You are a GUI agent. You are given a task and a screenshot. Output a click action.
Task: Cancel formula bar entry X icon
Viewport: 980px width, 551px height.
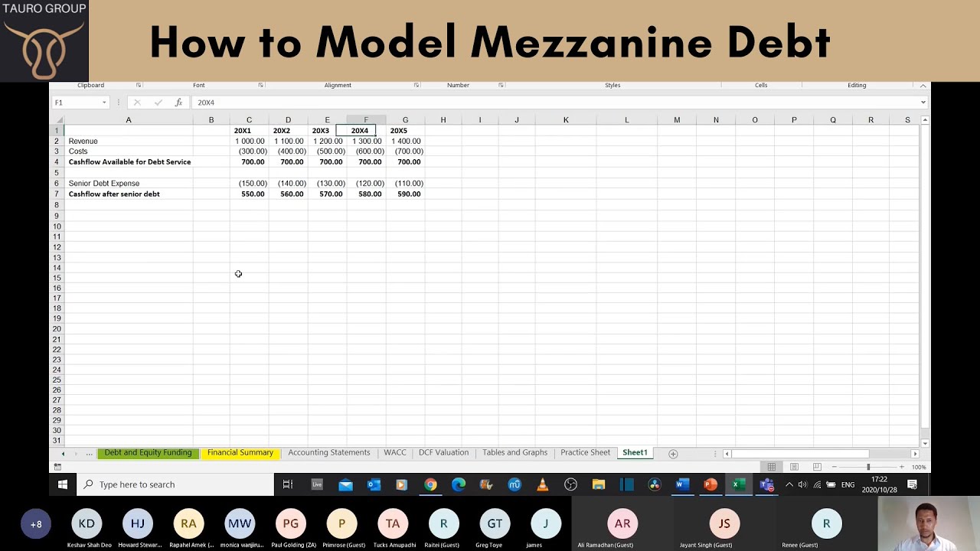tap(137, 102)
